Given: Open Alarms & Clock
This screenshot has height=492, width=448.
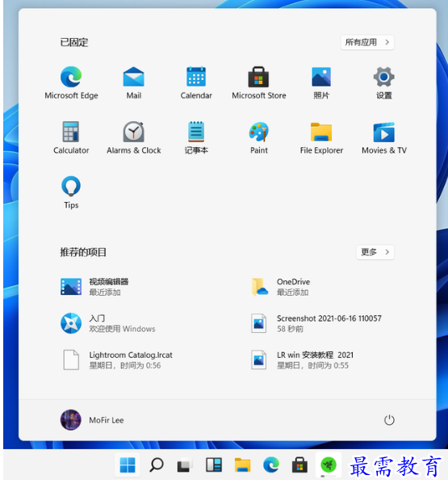Looking at the screenshot, I should 133,137.
